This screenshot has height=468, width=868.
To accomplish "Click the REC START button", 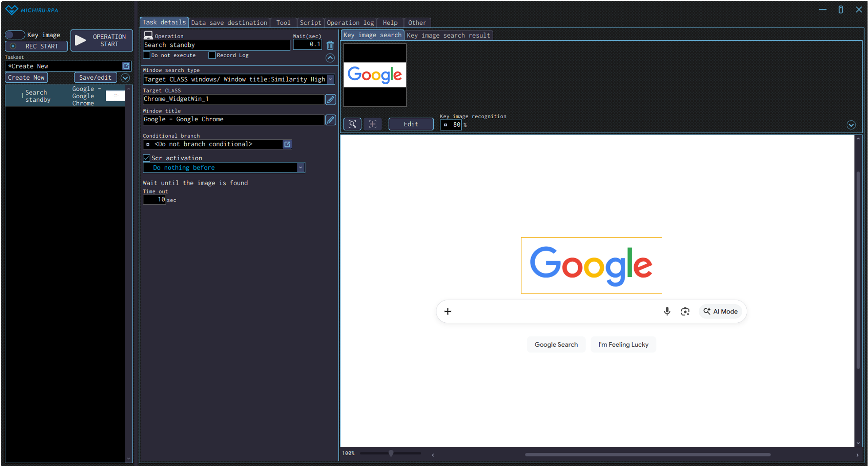I will click(x=36, y=46).
